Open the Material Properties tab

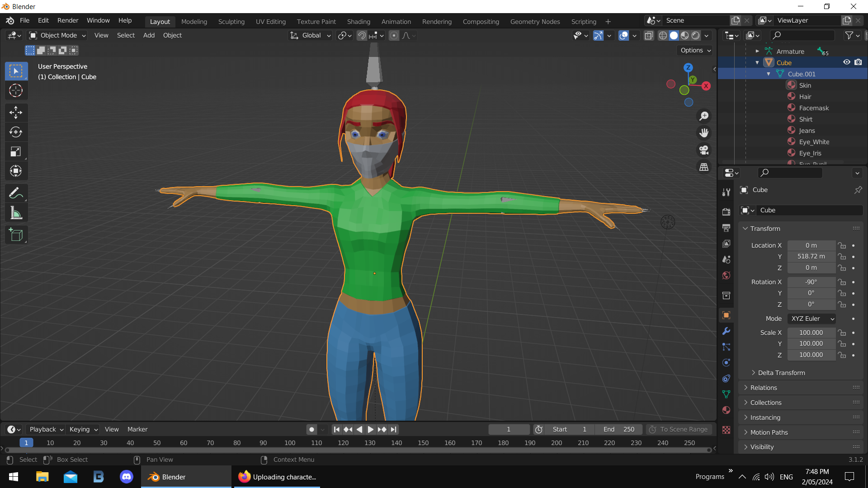(x=726, y=410)
